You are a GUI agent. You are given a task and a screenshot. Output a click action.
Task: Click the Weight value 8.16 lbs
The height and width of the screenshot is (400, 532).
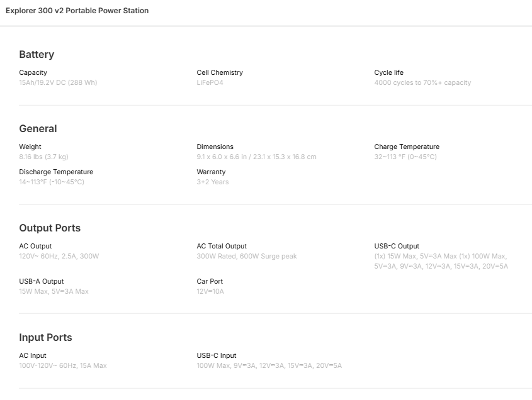point(43,157)
